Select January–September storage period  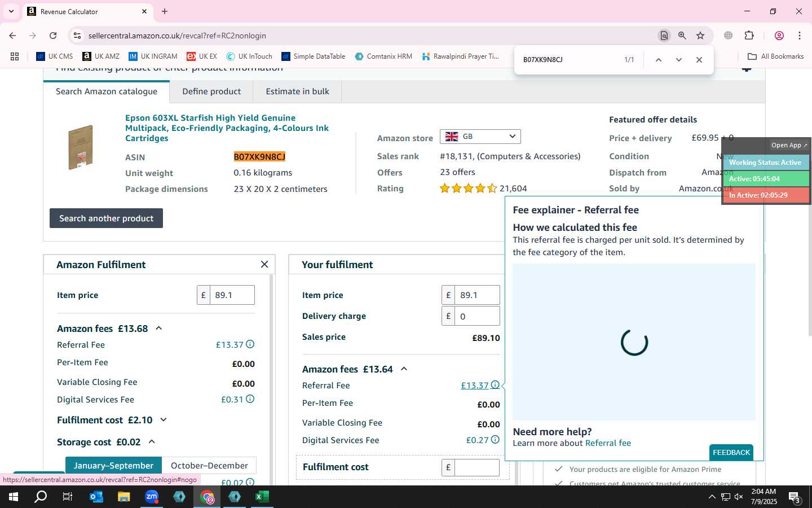pyautogui.click(x=113, y=466)
